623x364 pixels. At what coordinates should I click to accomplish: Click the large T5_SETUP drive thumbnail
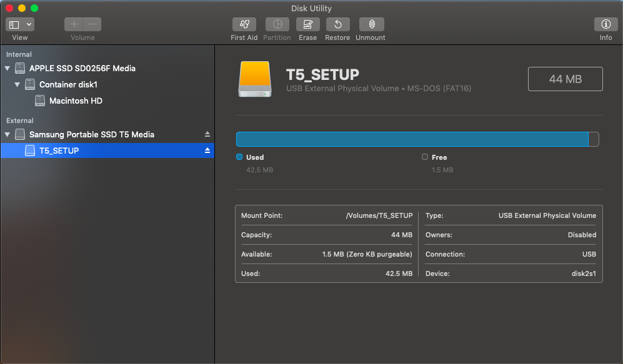tap(255, 79)
